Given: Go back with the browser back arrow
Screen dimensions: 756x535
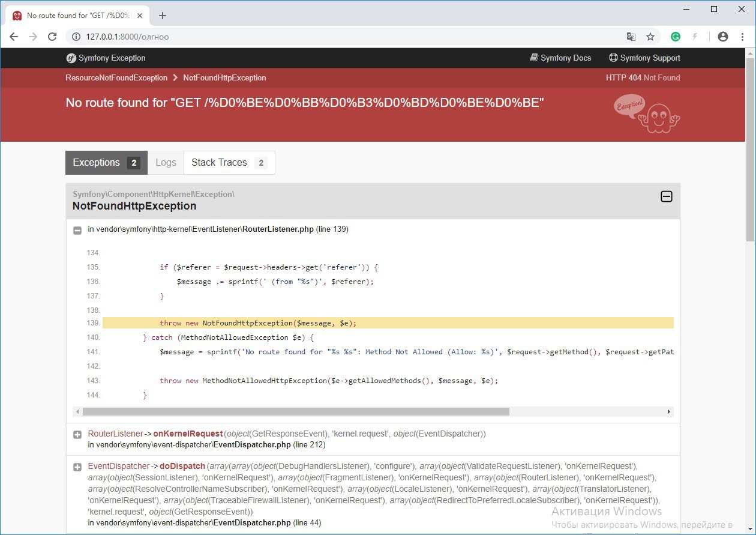Looking at the screenshot, I should point(14,37).
